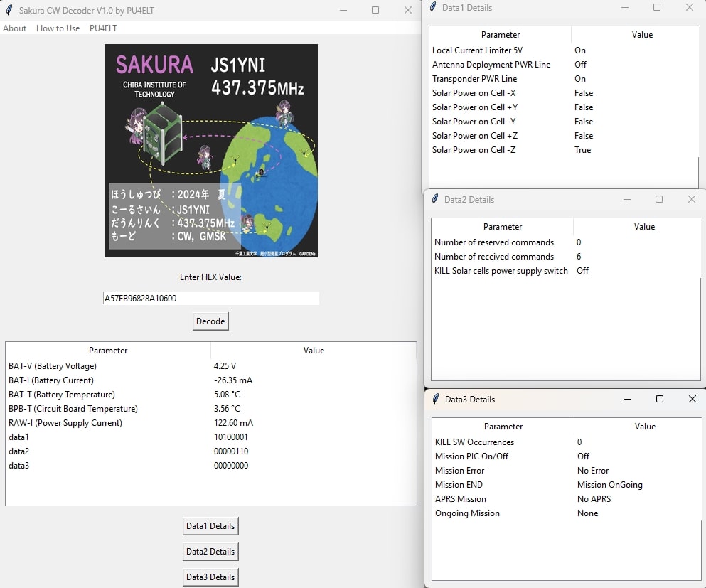The height and width of the screenshot is (588, 706).
Task: Close the Data1 Details window
Action: [x=690, y=7]
